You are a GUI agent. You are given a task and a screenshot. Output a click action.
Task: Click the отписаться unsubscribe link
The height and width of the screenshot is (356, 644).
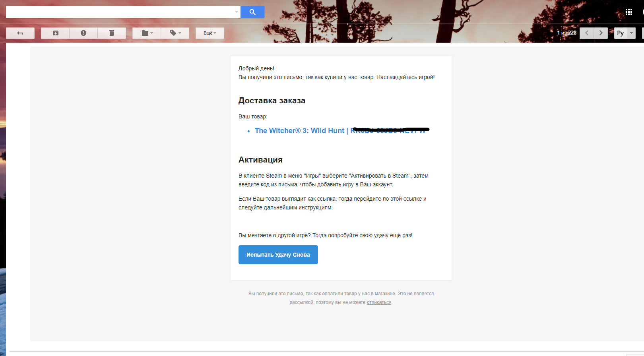coord(379,302)
